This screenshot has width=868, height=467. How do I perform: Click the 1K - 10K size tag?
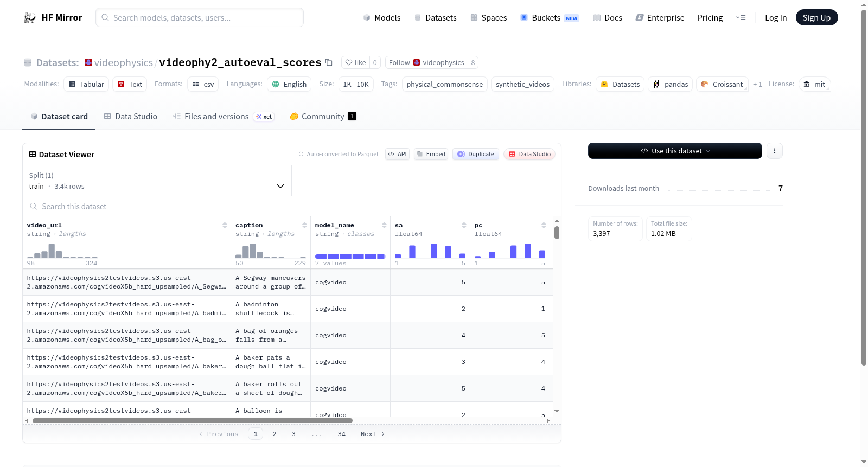click(x=356, y=84)
